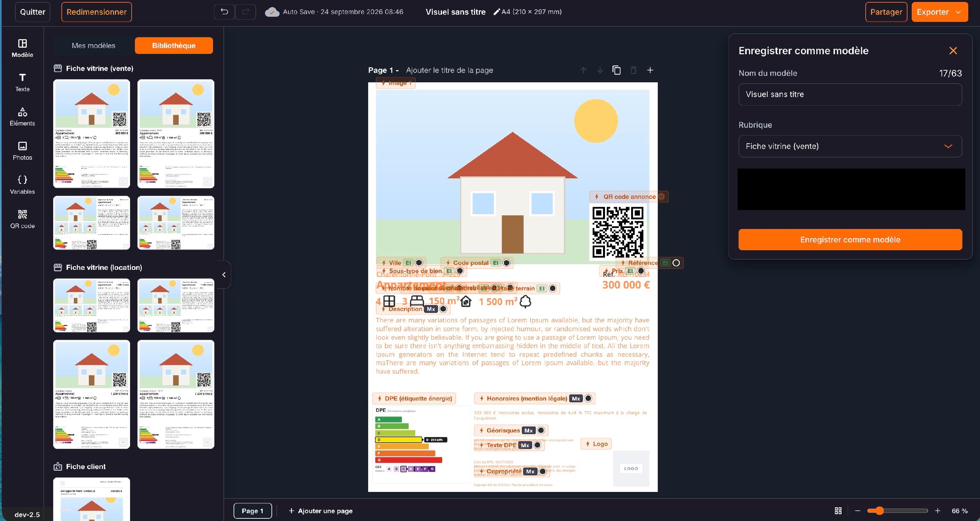The width and height of the screenshot is (980, 521).
Task: Click the Auto Save cloud icon
Action: tap(272, 12)
